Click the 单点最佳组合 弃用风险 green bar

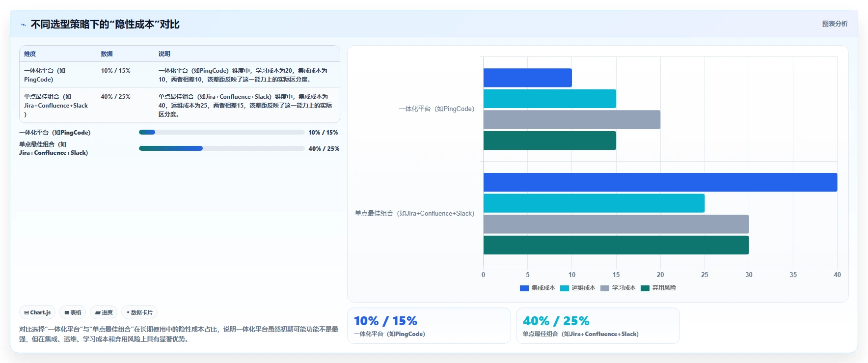616,245
